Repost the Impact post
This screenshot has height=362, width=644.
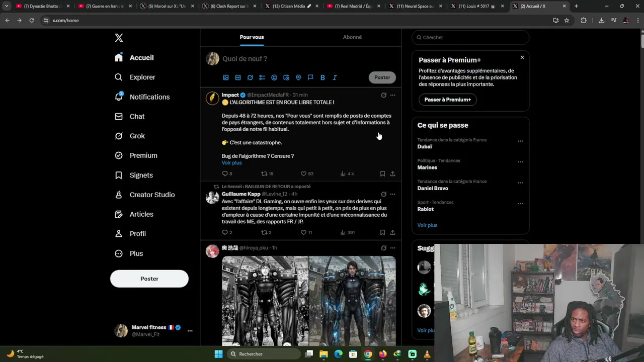(x=267, y=173)
